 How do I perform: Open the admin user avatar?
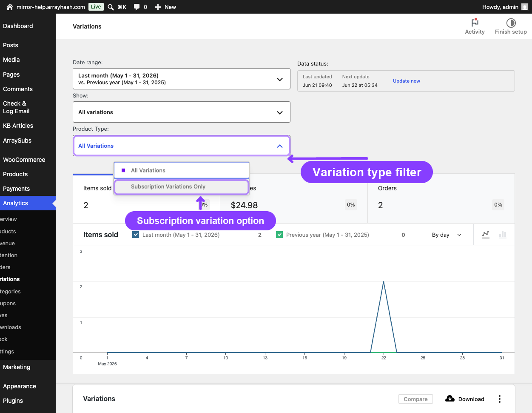pos(525,7)
